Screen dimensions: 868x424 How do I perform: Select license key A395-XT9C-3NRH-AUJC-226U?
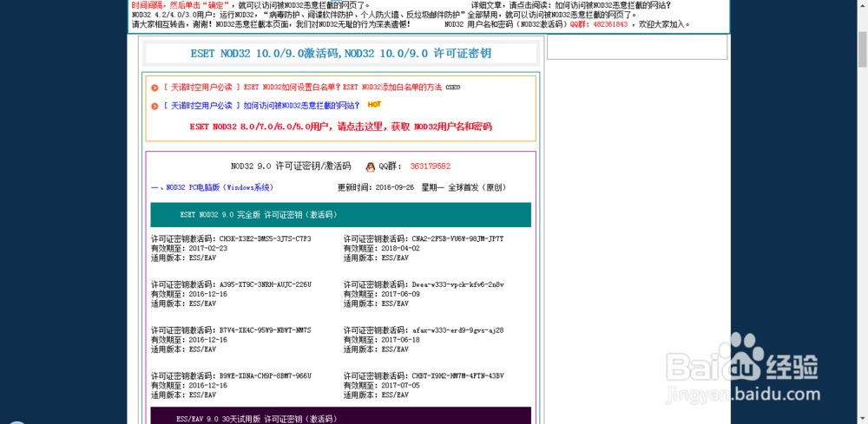coord(266,284)
